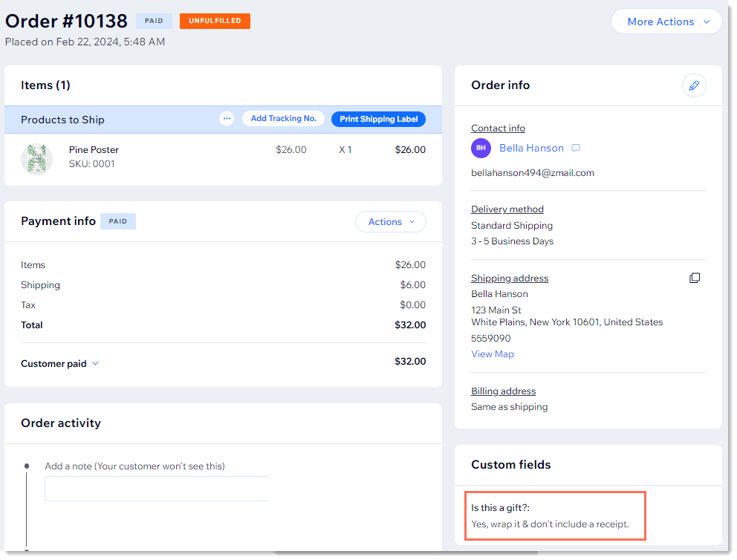This screenshot has height=560, width=737.
Task: Click the Bella Hanson name link
Action: 532,148
